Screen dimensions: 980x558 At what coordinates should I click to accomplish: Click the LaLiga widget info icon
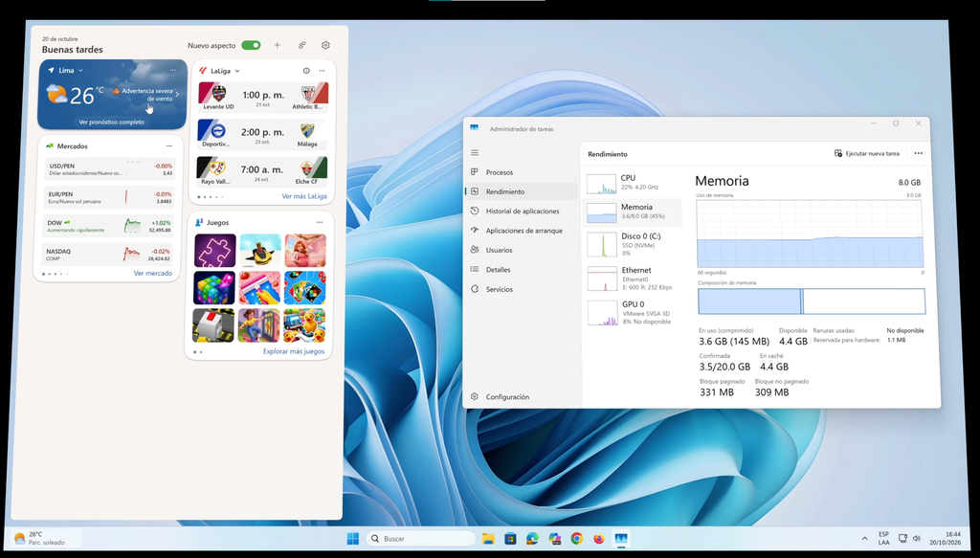[306, 71]
